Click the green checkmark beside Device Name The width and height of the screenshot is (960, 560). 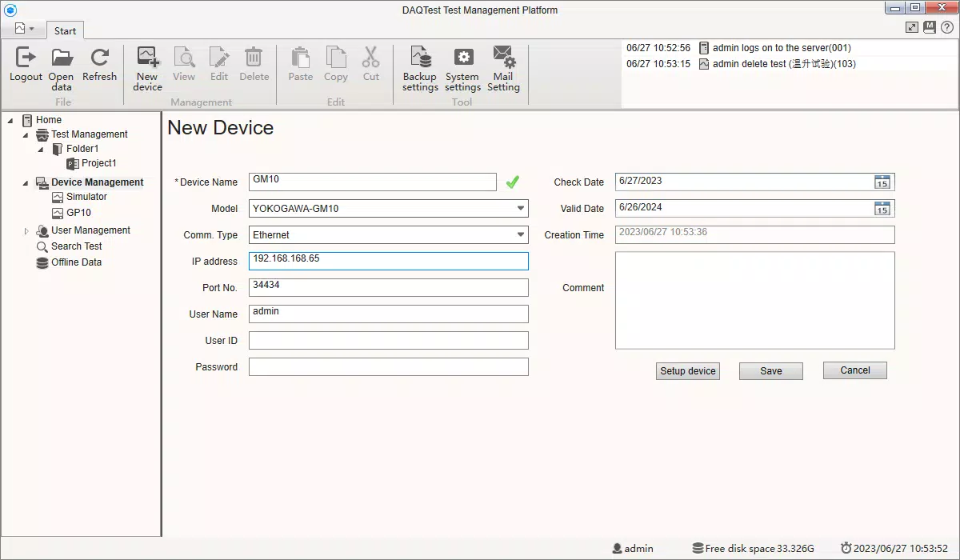click(513, 182)
